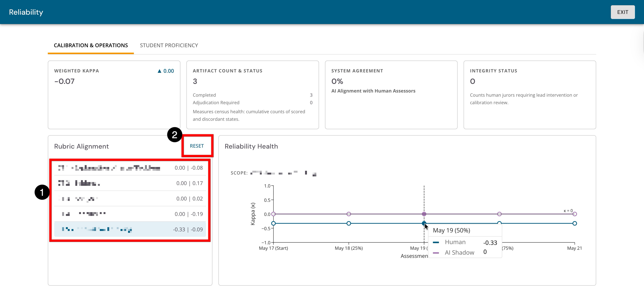This screenshot has width=644, height=293.
Task: Click the 0% system agreement value
Action: [x=337, y=81]
